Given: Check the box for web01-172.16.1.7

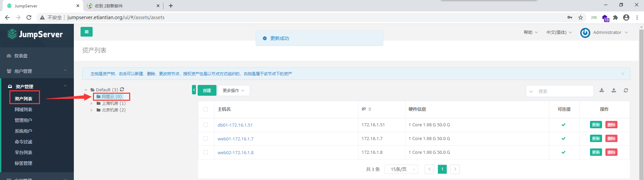Looking at the screenshot, I should pyautogui.click(x=206, y=138).
